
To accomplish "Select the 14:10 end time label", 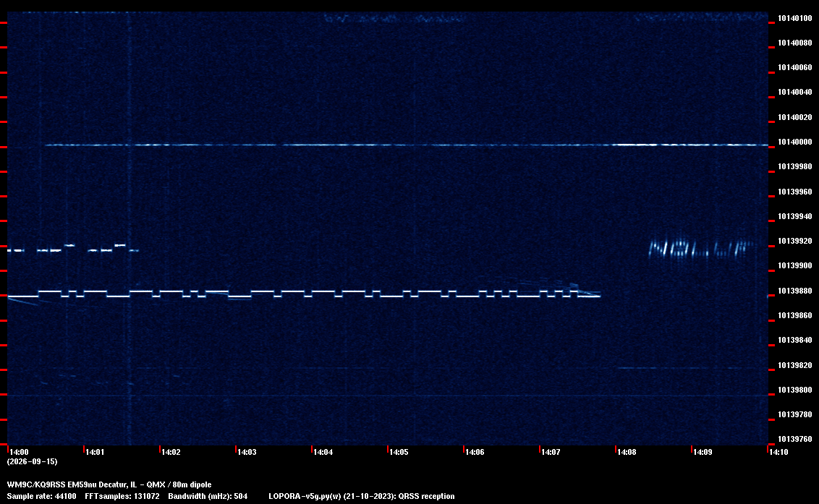I will click(778, 452).
